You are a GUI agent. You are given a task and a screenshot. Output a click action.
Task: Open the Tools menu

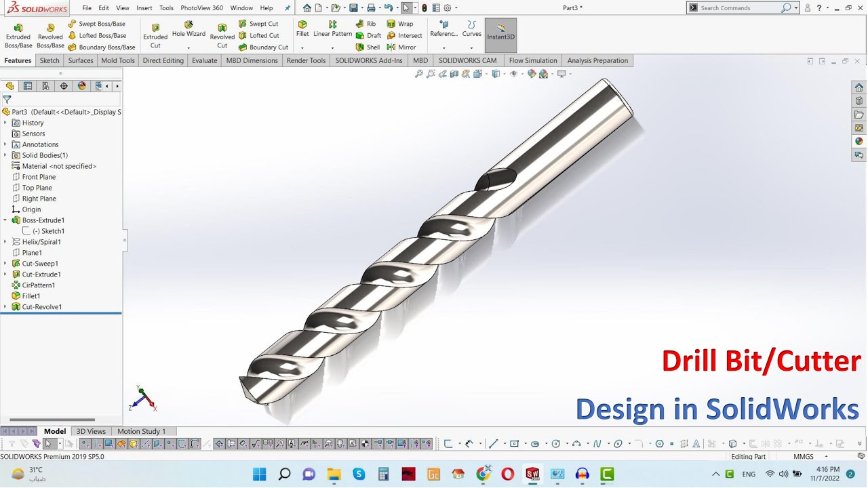(x=166, y=8)
